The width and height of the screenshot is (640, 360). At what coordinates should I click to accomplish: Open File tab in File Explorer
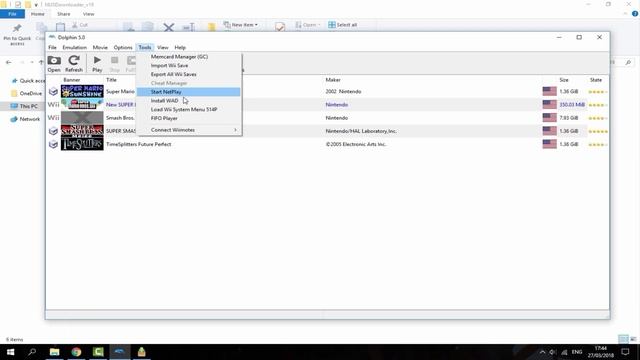point(12,14)
